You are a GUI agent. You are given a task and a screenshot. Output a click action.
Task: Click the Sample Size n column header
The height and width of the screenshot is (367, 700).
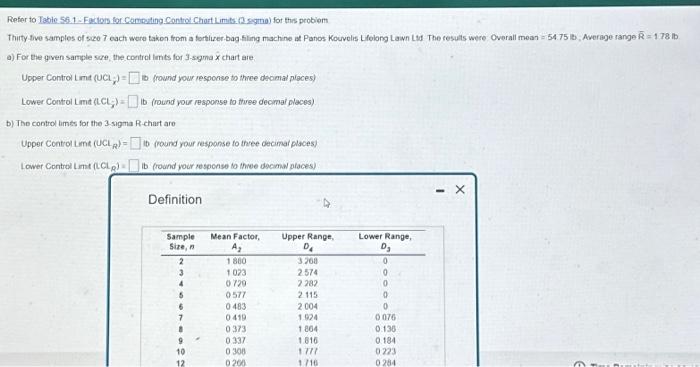pyautogui.click(x=180, y=242)
